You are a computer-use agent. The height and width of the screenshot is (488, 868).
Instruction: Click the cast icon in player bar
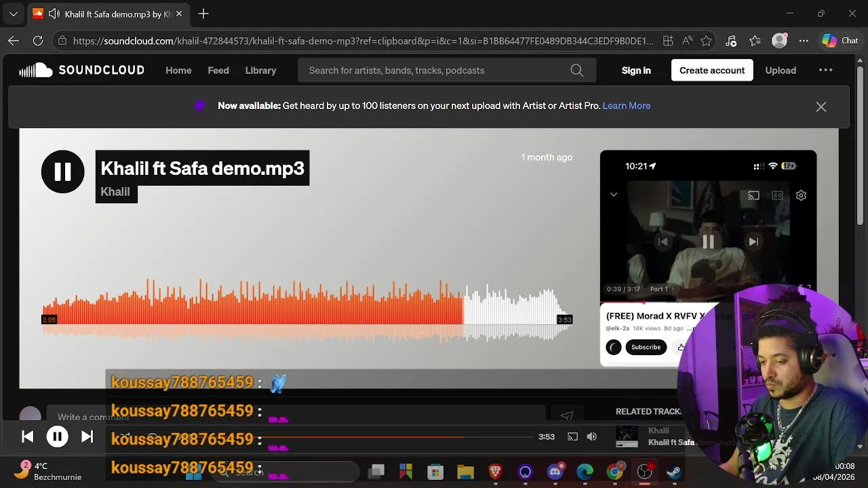(572, 437)
